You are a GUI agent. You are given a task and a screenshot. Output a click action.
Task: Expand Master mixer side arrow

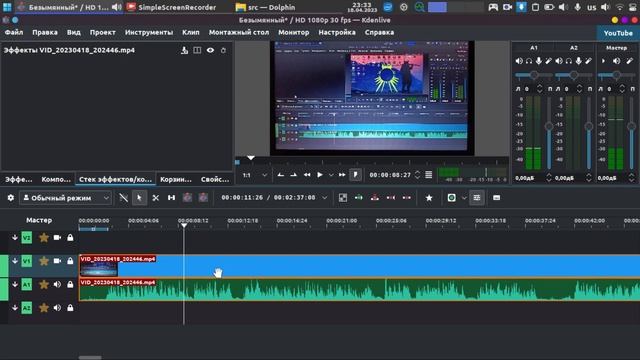604,61
